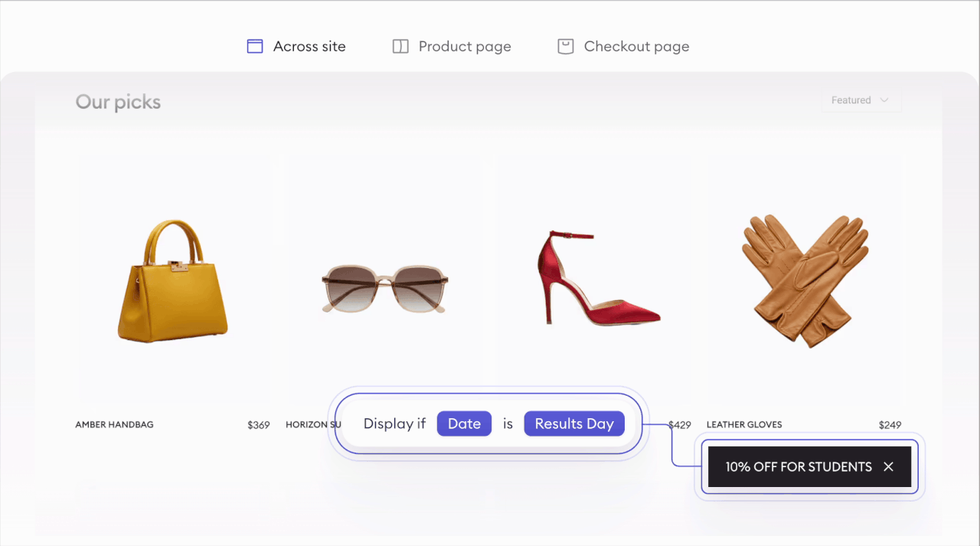Open the leather gloves product image
Screen dimensions: 980x546
point(805,280)
